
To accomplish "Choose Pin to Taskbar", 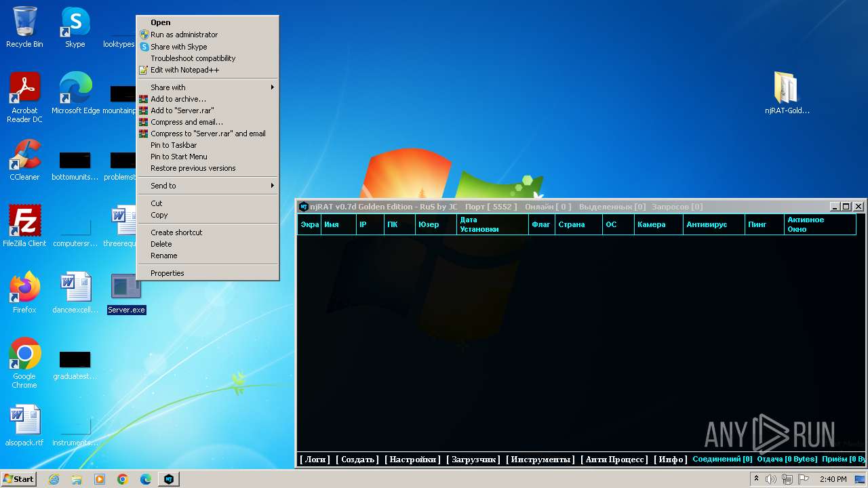I will click(x=208, y=145).
